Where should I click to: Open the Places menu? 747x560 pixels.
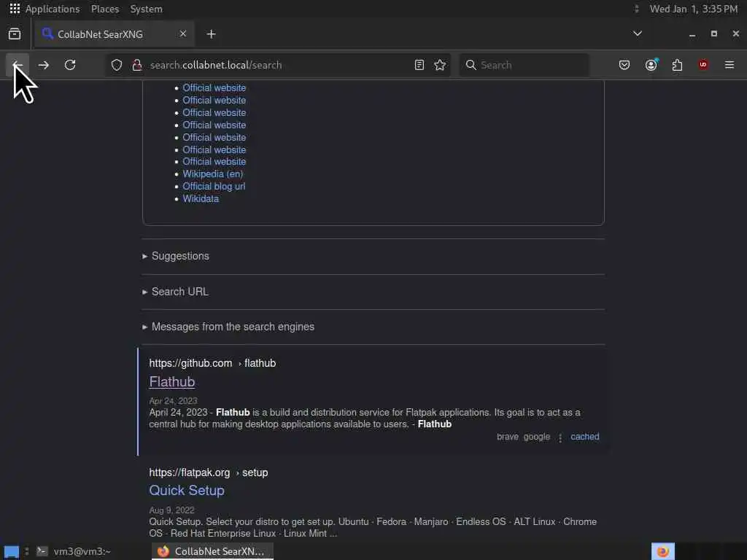pyautogui.click(x=105, y=9)
